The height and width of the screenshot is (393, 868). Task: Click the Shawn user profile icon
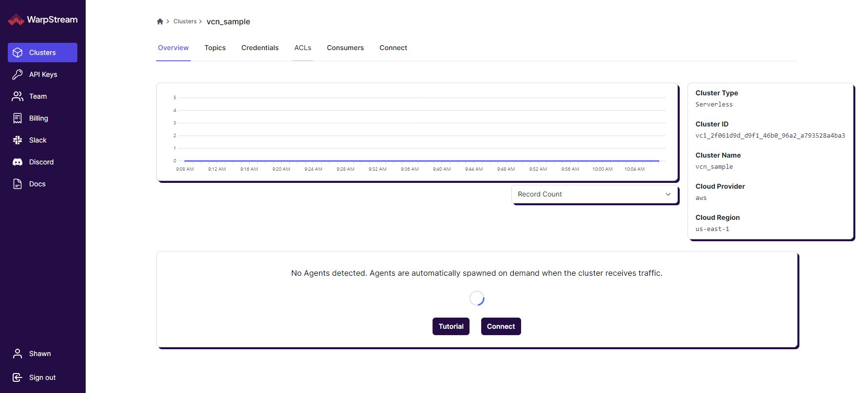tap(18, 354)
